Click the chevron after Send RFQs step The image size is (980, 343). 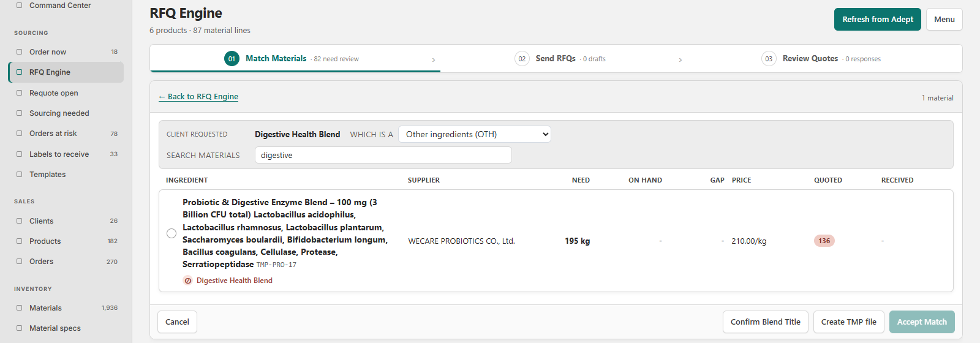point(680,60)
